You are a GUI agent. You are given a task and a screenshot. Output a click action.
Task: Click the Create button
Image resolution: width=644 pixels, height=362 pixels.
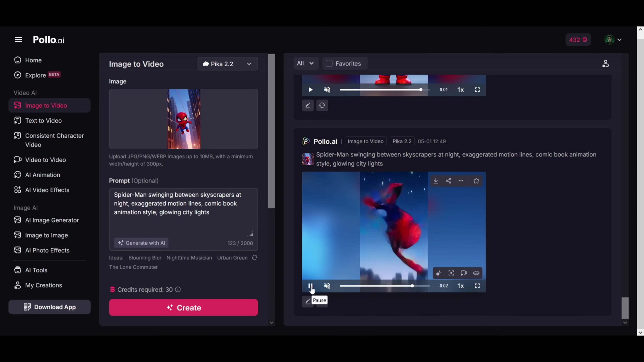[x=184, y=308]
